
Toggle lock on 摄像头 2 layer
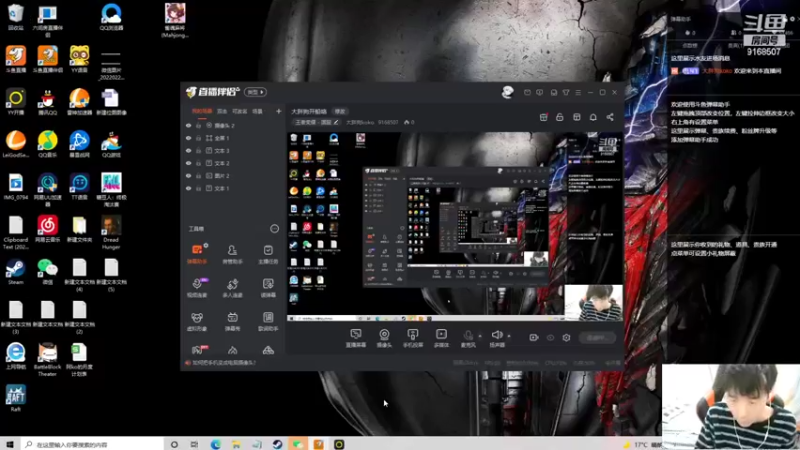pyautogui.click(x=198, y=126)
